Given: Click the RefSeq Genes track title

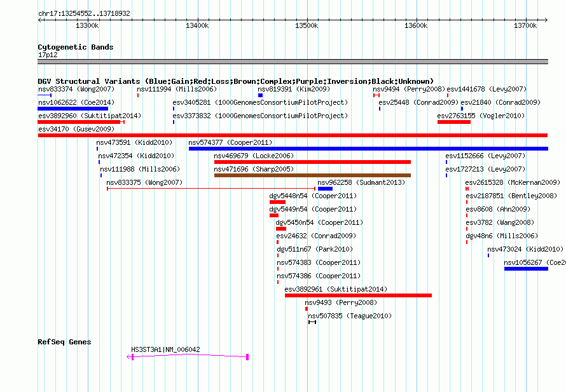Looking at the screenshot, I should pos(64,342).
